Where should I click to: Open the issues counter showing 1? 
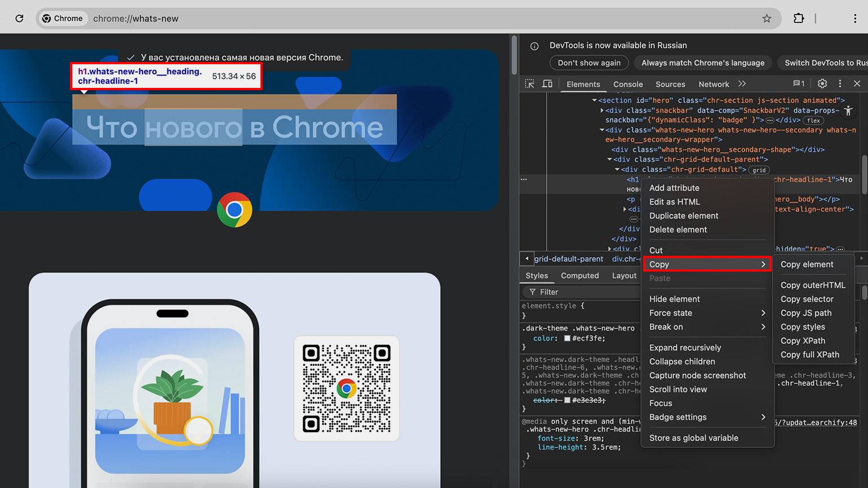799,83
